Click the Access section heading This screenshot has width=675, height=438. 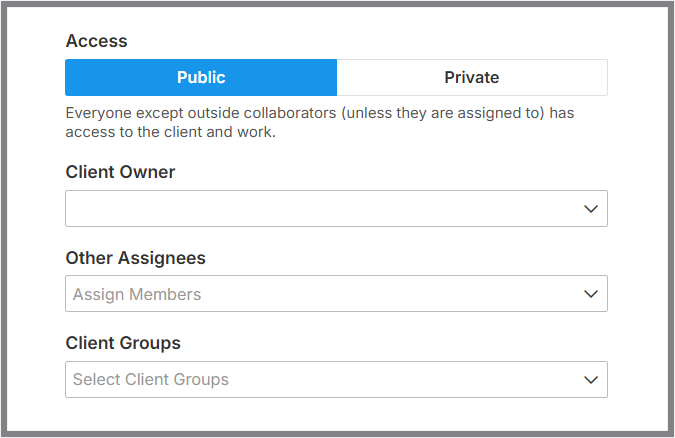(x=96, y=41)
